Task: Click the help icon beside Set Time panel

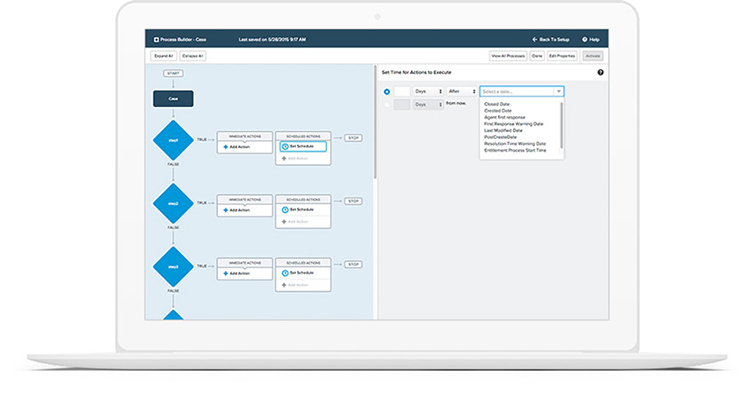Action: click(x=600, y=73)
